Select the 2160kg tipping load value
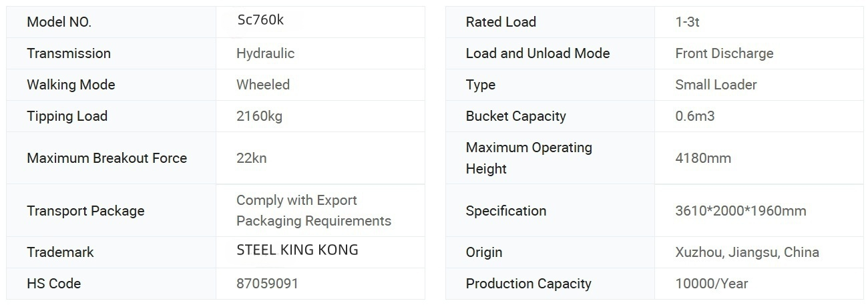 pos(259,116)
